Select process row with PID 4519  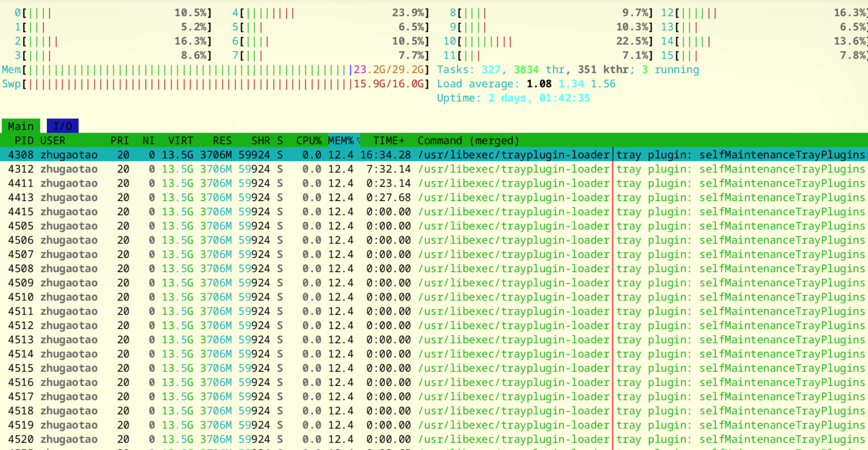[x=434, y=425]
